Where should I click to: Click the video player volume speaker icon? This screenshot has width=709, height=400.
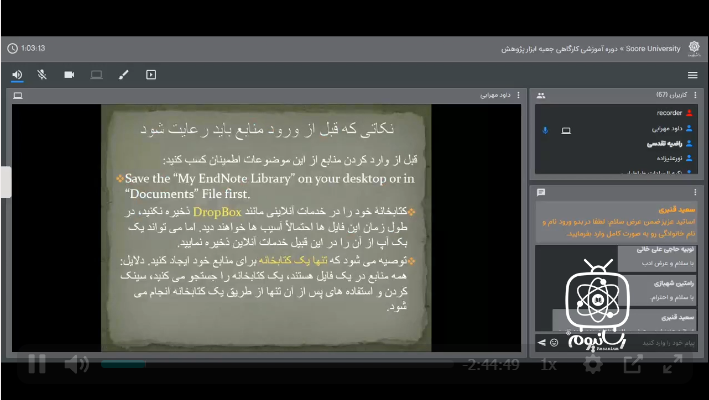click(x=76, y=364)
